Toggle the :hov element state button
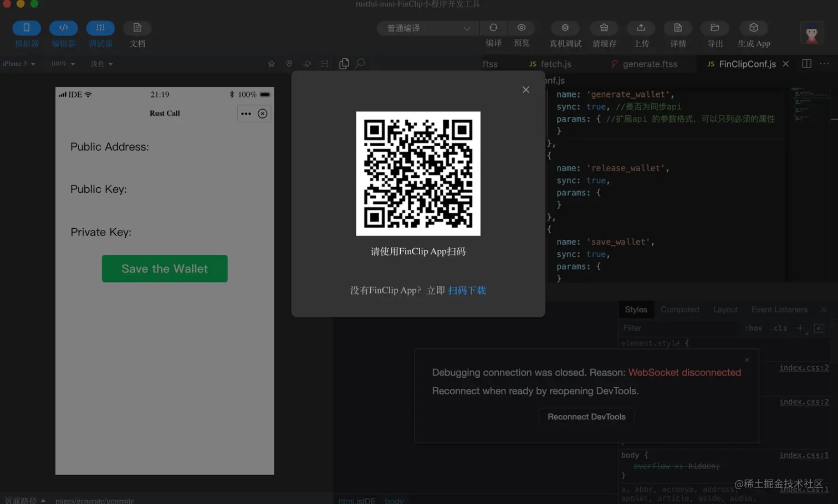 [753, 328]
